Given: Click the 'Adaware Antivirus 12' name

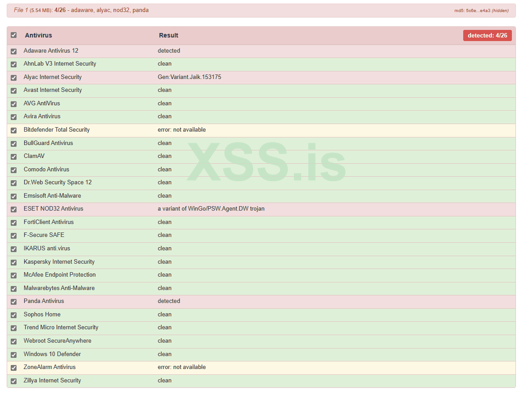Looking at the screenshot, I should (51, 50).
